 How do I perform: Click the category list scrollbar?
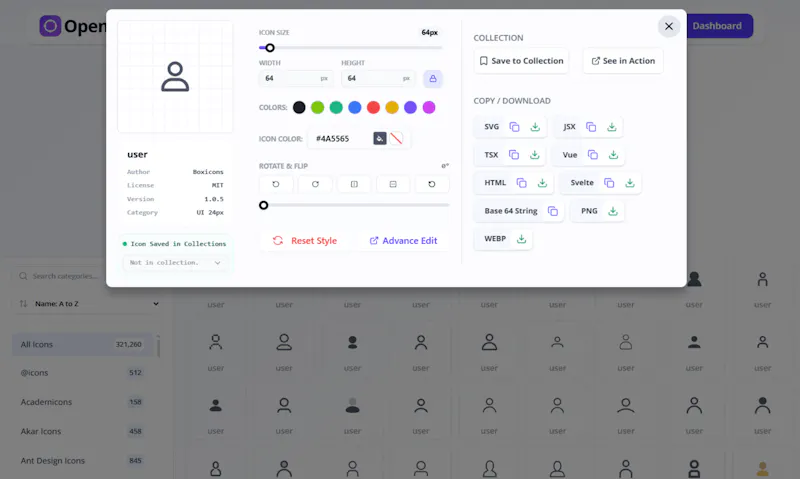coord(158,346)
